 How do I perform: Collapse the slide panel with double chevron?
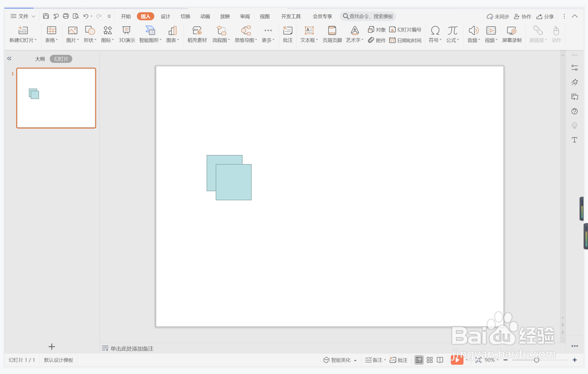click(x=9, y=59)
